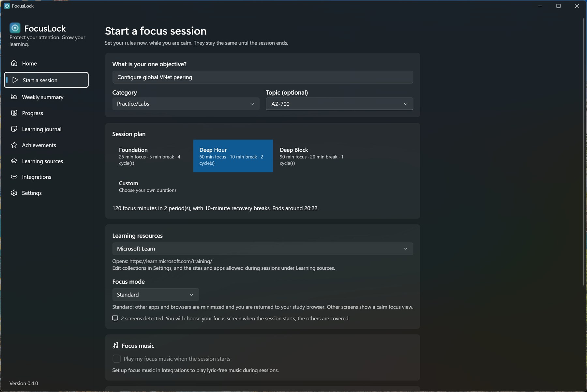Open the Progress page
This screenshot has height=392, width=587.
(x=46, y=113)
